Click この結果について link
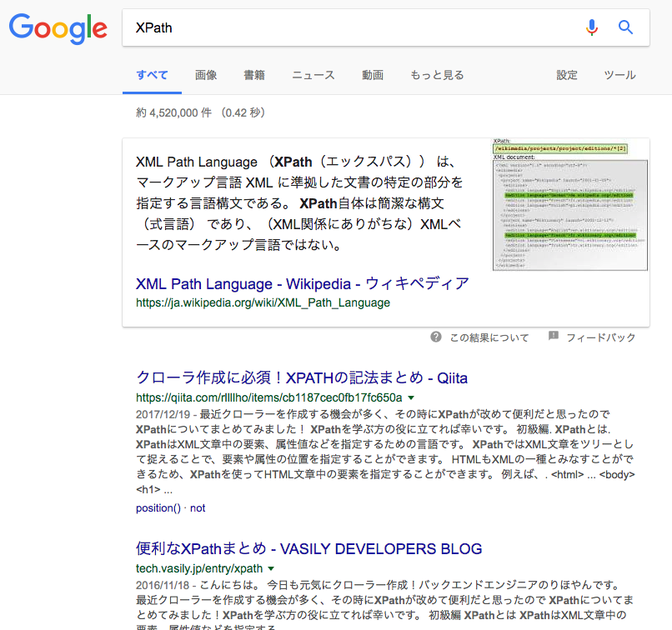 click(489, 337)
